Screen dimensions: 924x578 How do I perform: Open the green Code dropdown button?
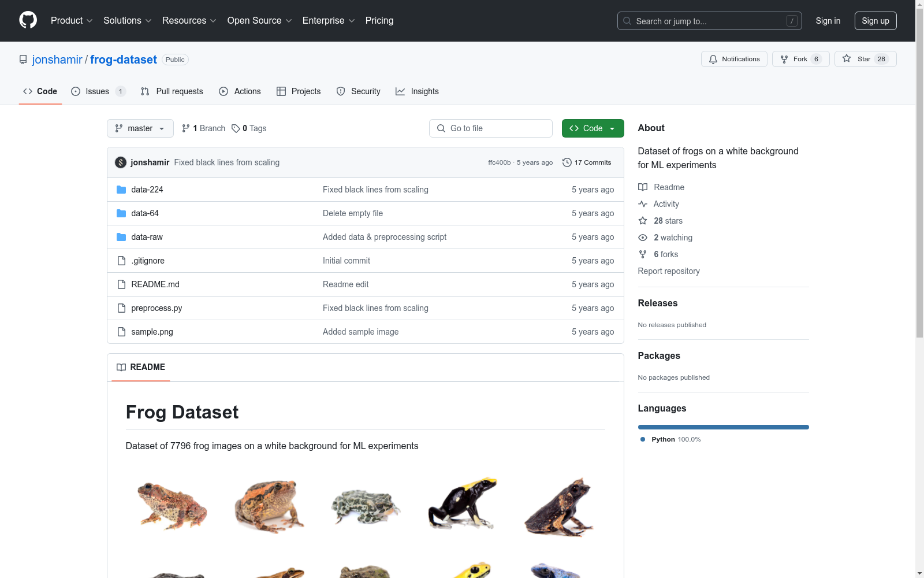coord(593,128)
